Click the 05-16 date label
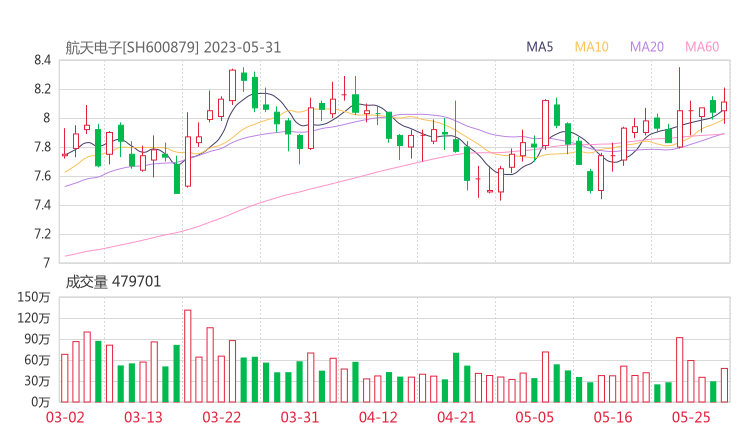 tap(613, 417)
